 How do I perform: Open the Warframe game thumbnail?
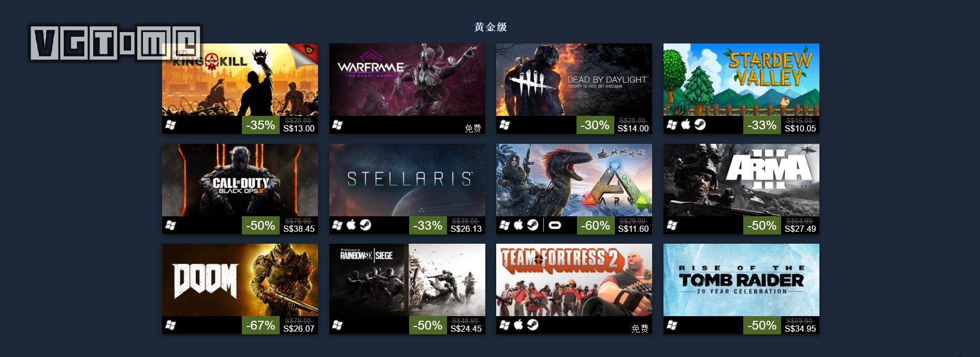pos(407,80)
